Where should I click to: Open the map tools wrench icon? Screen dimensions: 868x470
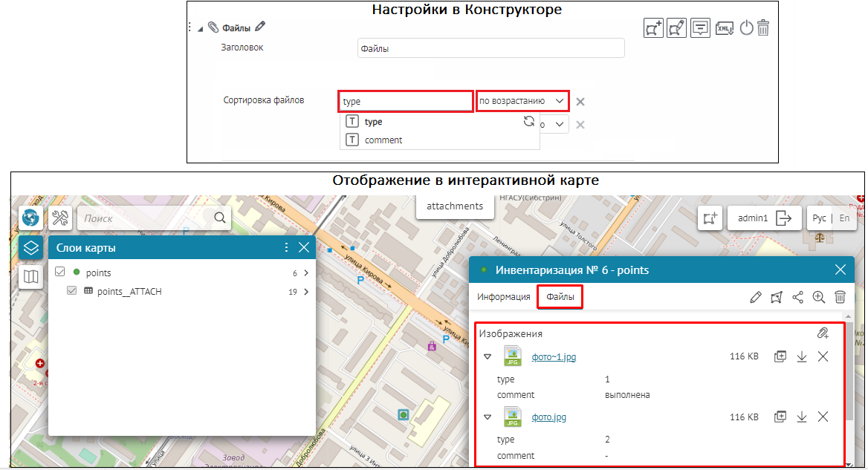tap(60, 218)
